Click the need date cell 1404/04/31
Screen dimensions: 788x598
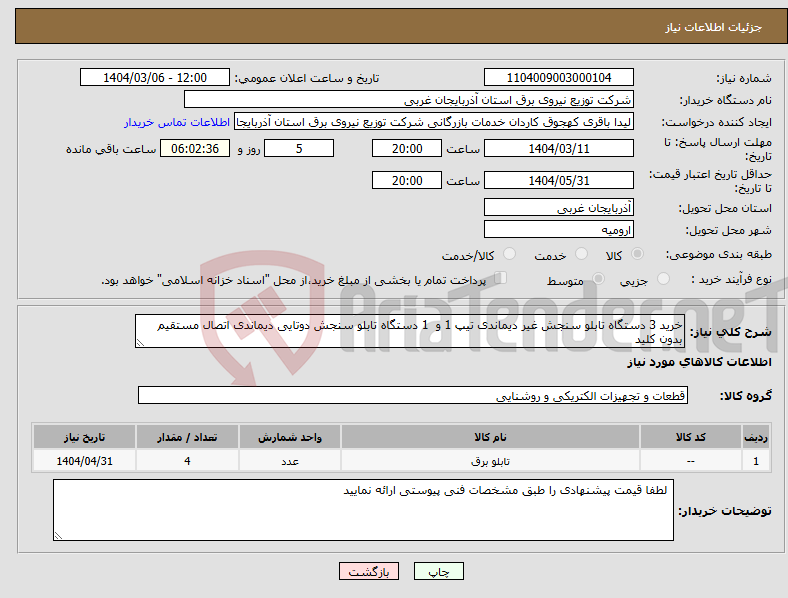click(x=84, y=461)
